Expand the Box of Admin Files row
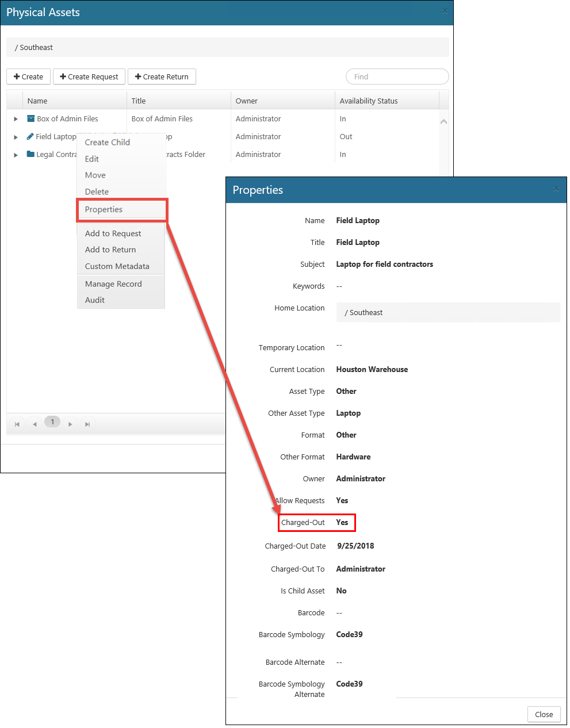Image resolution: width=570 pixels, height=728 pixels. [16, 119]
